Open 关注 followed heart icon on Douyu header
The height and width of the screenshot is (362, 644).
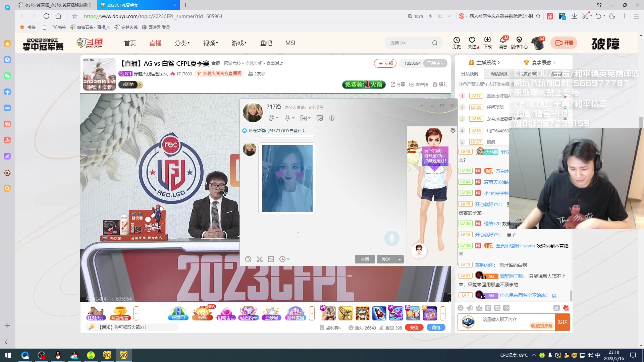pyautogui.click(x=472, y=43)
